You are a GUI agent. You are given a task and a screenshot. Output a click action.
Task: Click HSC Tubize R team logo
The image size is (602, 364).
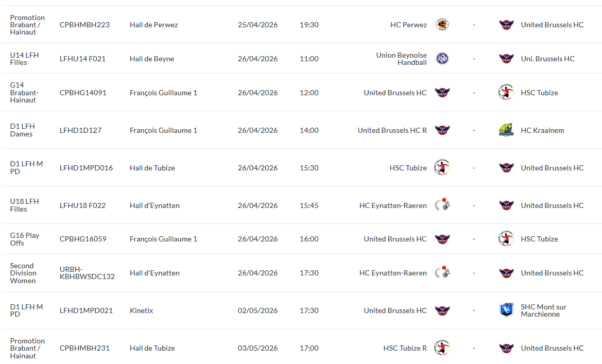coord(442,348)
